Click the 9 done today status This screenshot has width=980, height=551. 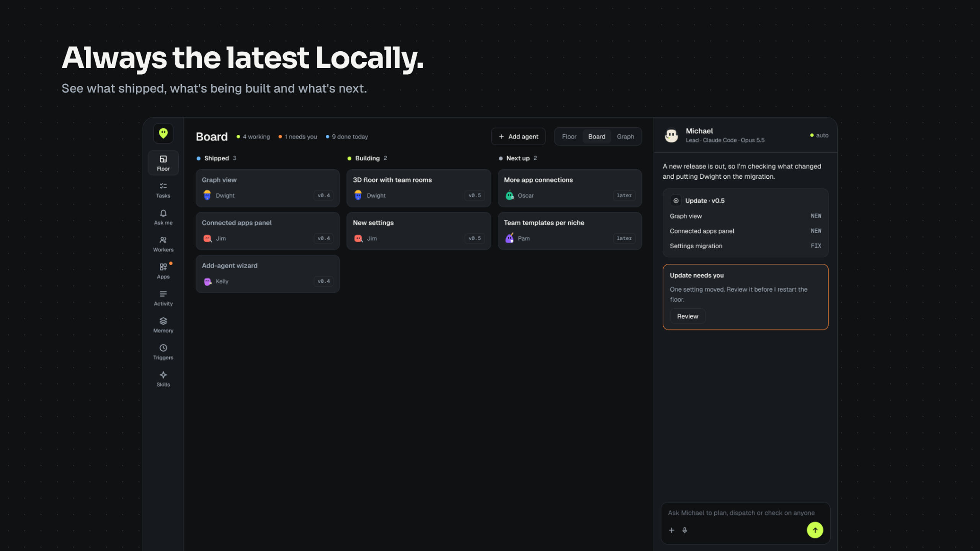(x=346, y=137)
